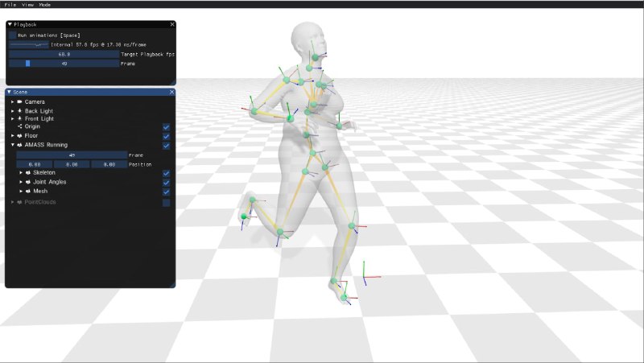The height and width of the screenshot is (363, 644).
Task: Click the Mesh object icon
Action: point(28,191)
